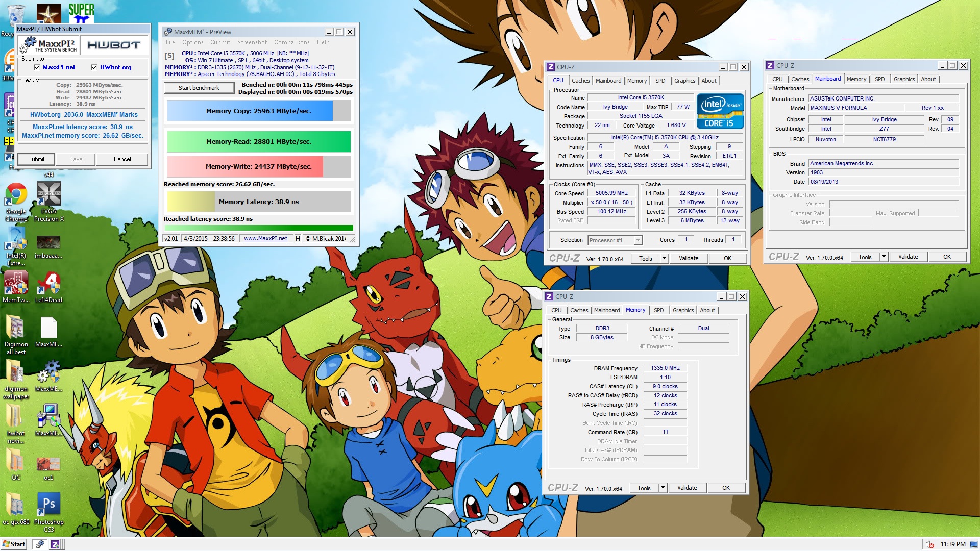Expand Tools arrow in CPU-Z Mainboard window
Screen dimensions: 980x551
pos(884,257)
